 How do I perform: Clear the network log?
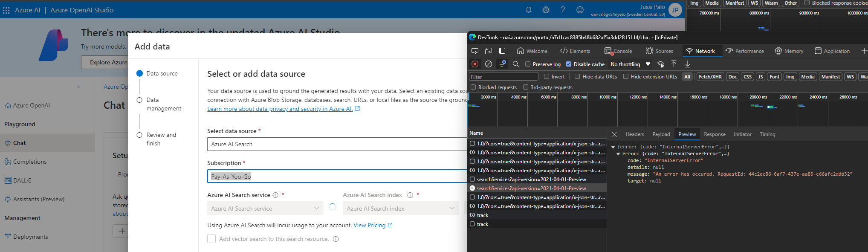(489, 64)
